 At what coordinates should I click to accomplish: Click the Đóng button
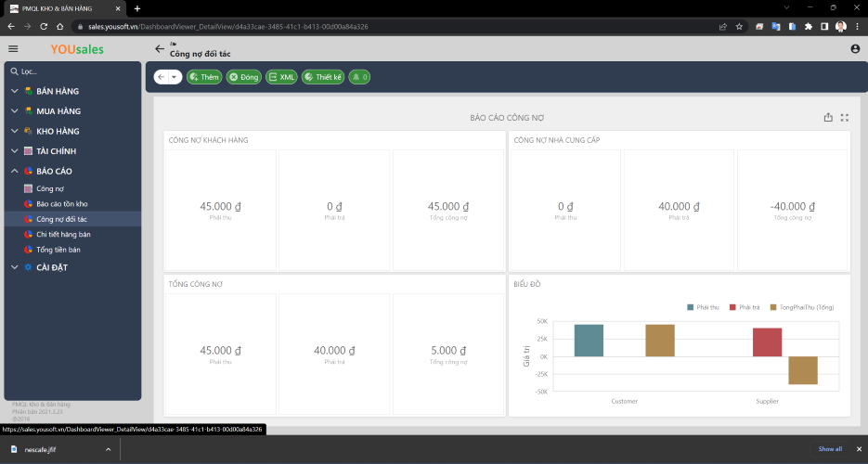pyautogui.click(x=243, y=77)
